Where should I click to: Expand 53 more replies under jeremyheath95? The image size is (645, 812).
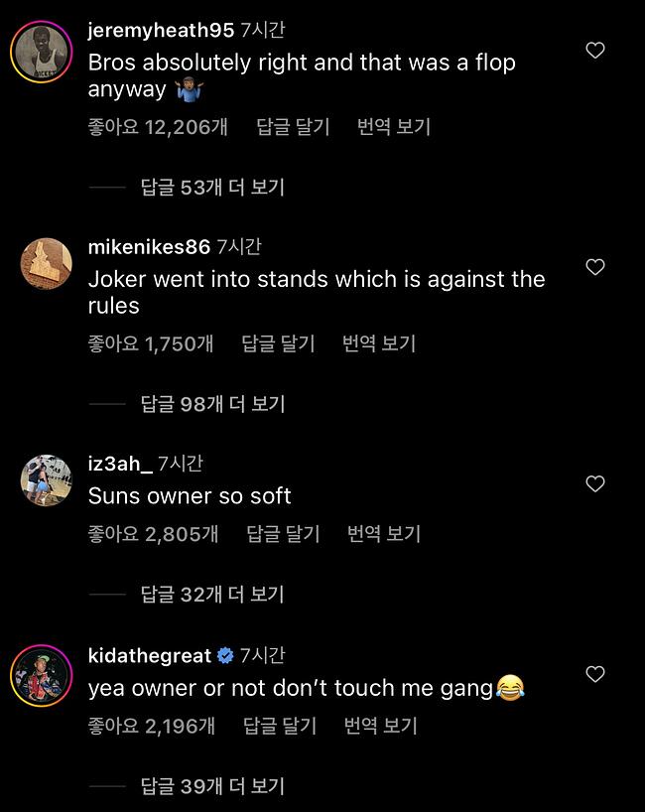(x=212, y=188)
